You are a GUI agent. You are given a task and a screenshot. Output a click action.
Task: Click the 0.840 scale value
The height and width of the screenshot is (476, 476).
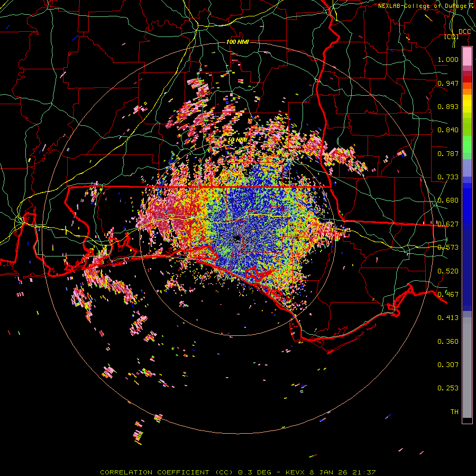(x=448, y=130)
